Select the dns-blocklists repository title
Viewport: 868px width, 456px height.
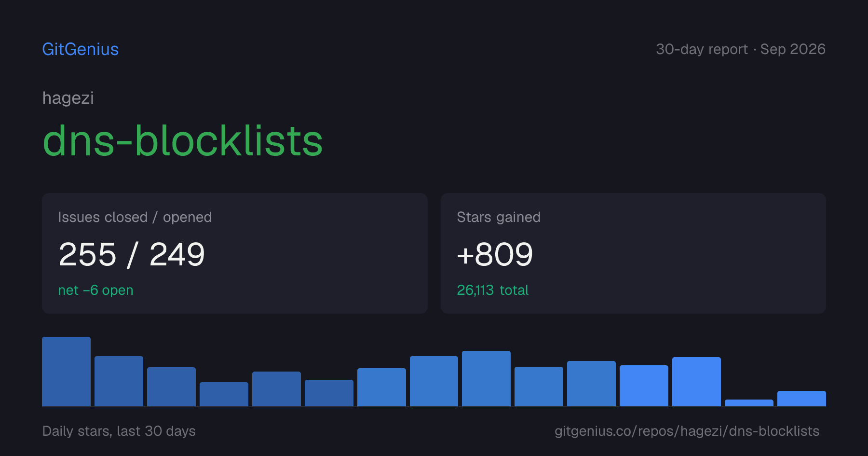(x=183, y=140)
